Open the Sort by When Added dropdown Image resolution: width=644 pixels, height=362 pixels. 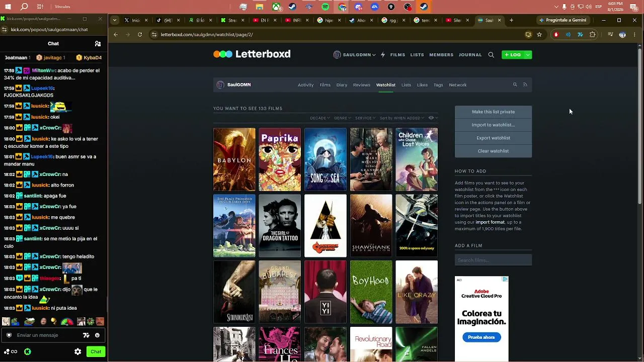[402, 118]
